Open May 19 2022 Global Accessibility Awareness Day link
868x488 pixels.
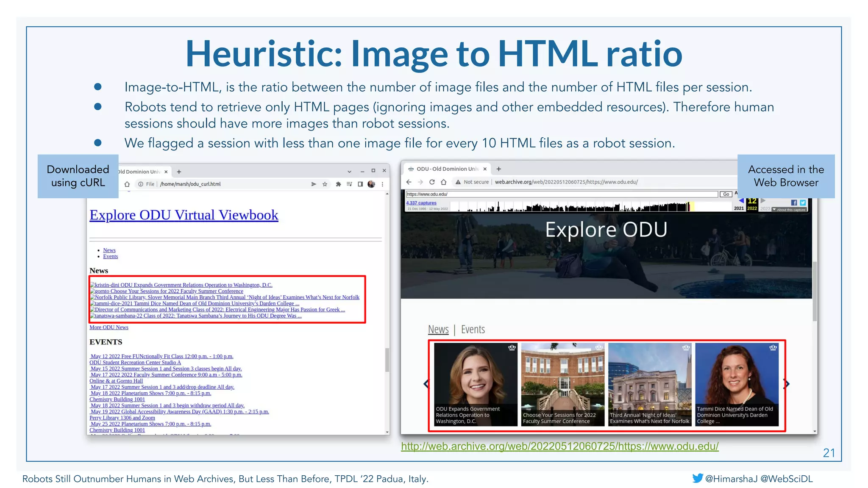(x=179, y=412)
